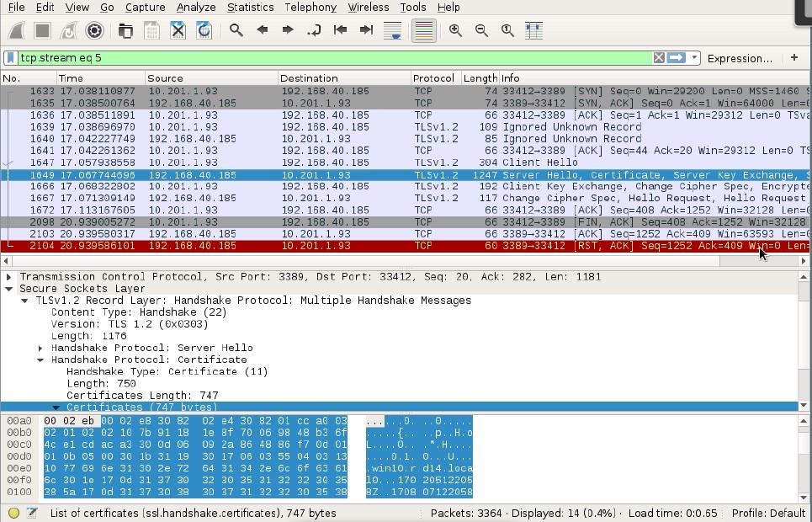Open the Wireless menu
The width and height of the screenshot is (812, 522).
point(369,8)
